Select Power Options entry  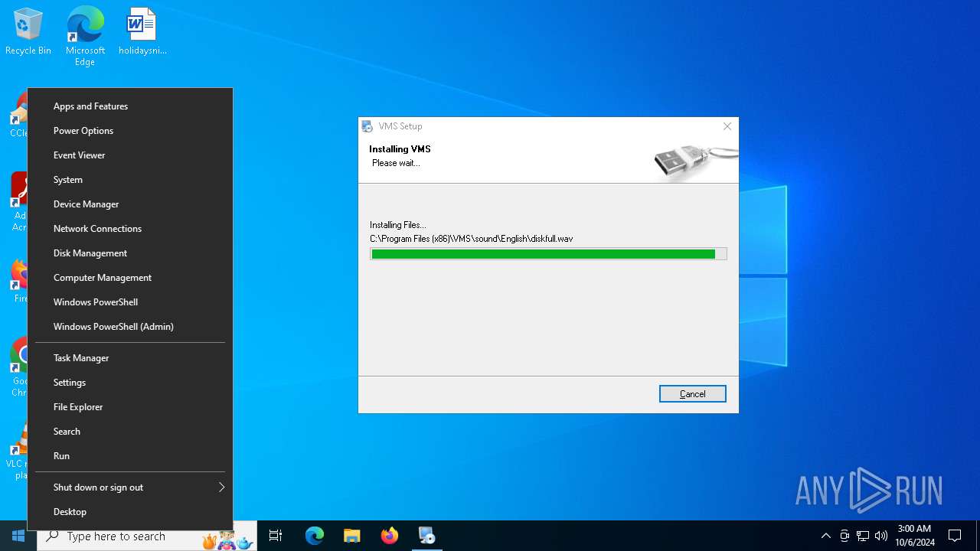tap(130, 131)
